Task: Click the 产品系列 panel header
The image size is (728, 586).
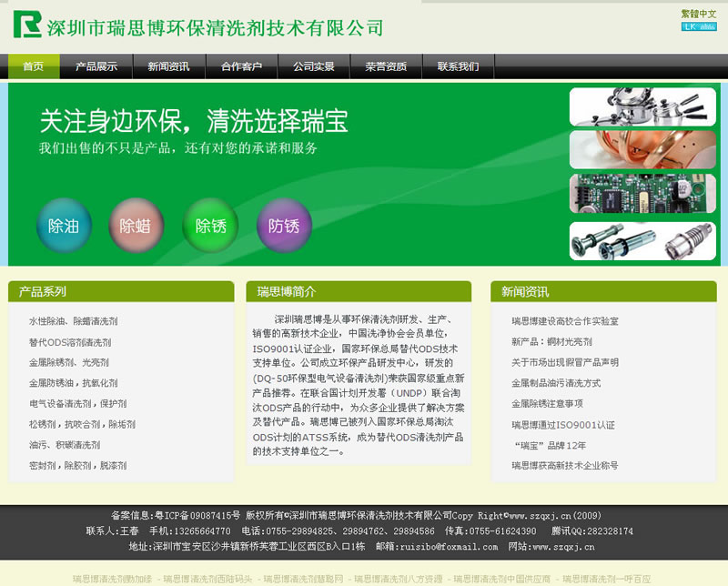Action: [121, 291]
